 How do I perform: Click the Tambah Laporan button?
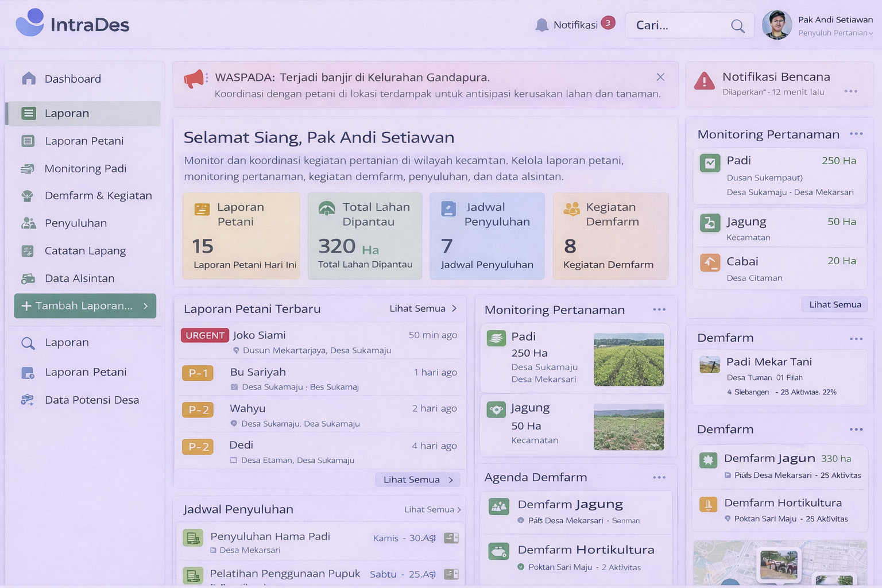coord(85,306)
